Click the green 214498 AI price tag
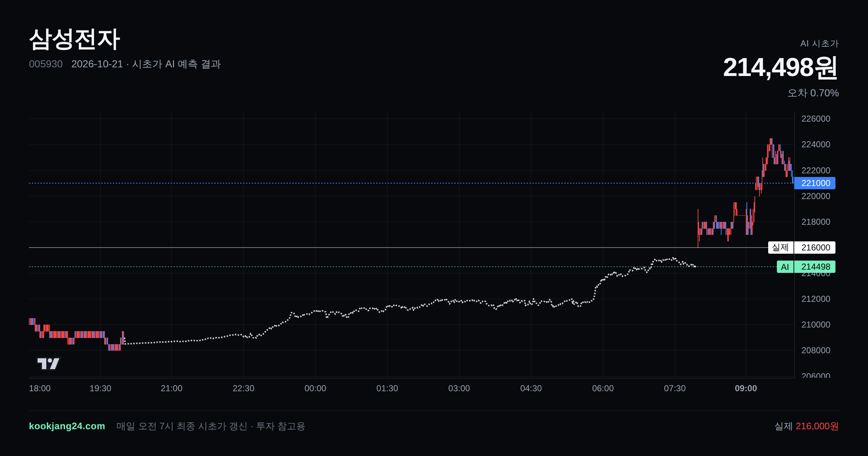Screen dimensions: 868x456 815,267
